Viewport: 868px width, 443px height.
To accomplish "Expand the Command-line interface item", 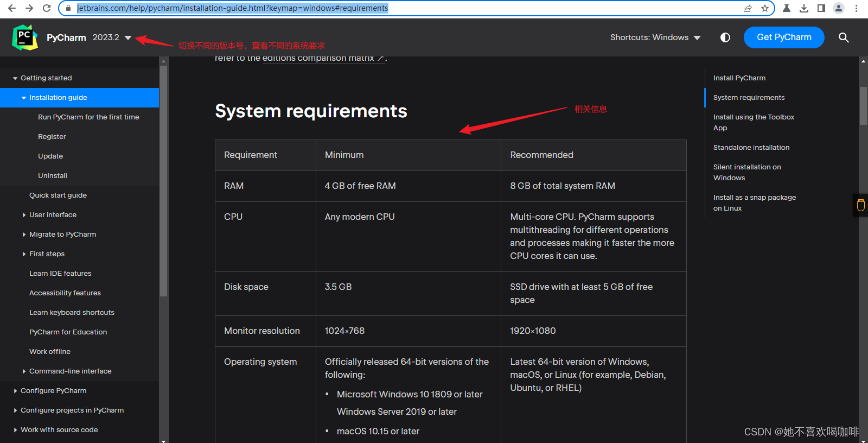I will coord(24,371).
